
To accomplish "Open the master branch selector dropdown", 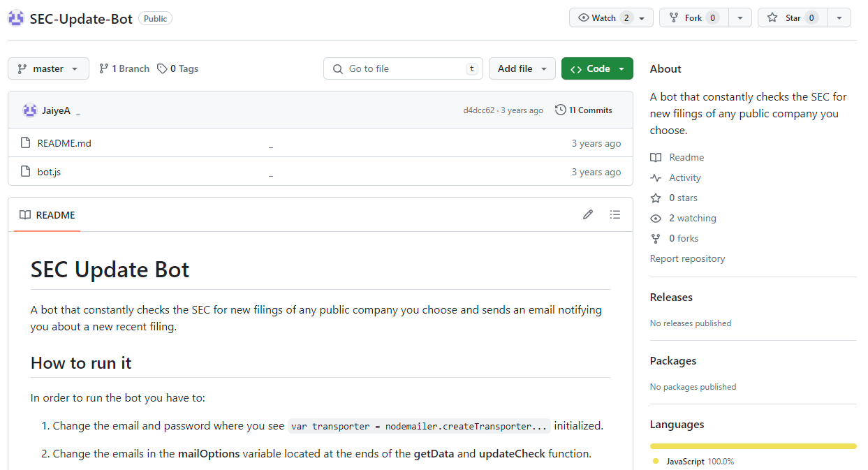I will tap(49, 68).
